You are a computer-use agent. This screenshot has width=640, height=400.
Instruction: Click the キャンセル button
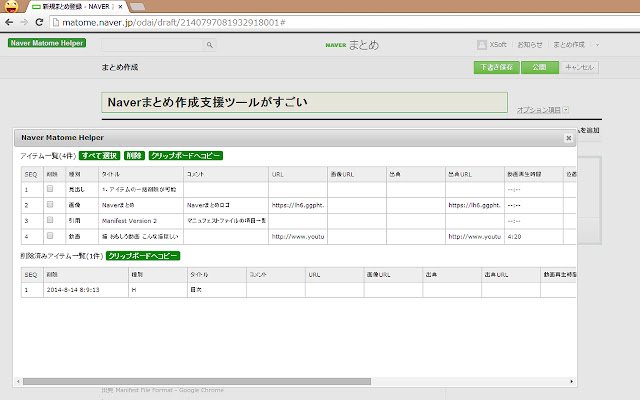pyautogui.click(x=579, y=67)
